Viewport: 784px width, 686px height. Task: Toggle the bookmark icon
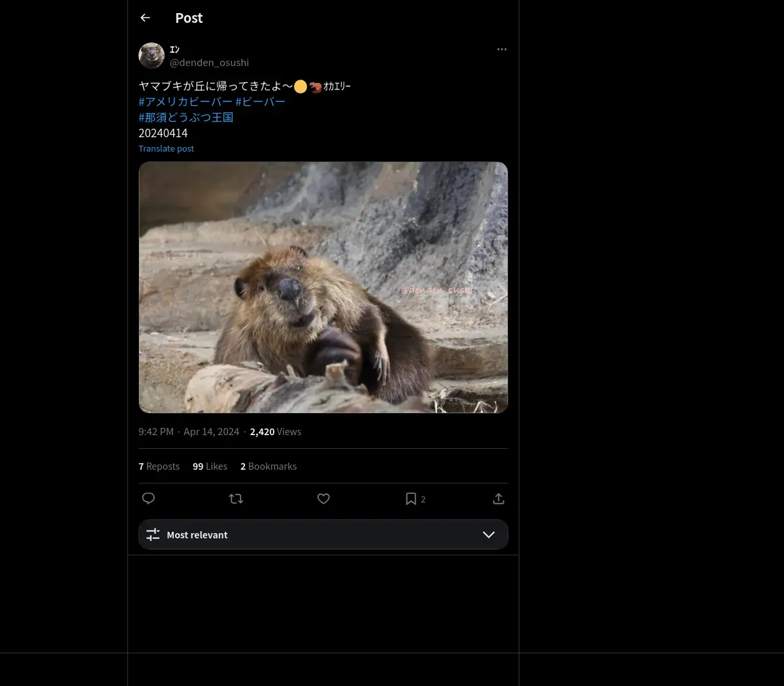[411, 498]
